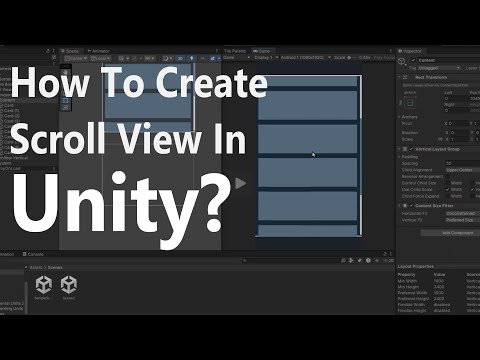480x360 pixels.
Task: Click the Scenes breadcrumb in Project panel
Action: coord(55,267)
